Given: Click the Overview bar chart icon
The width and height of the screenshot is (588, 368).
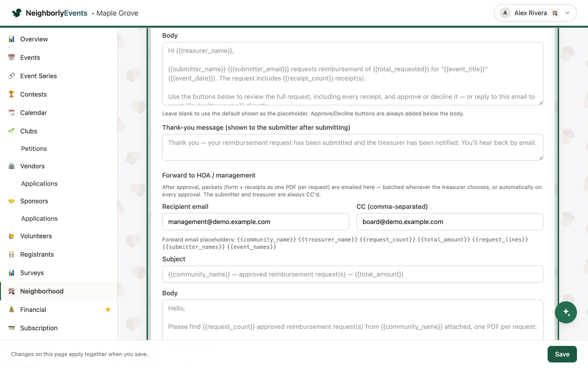Looking at the screenshot, I should point(11,39).
